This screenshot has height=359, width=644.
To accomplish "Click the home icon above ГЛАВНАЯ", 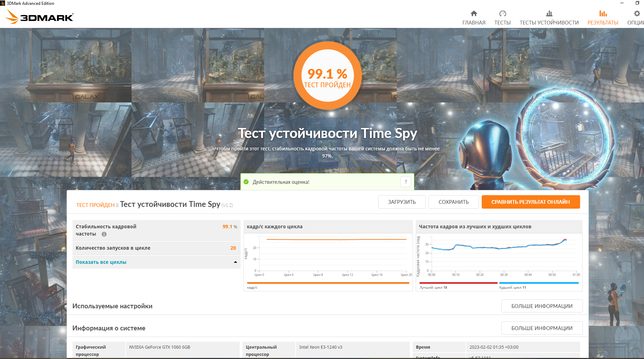I will 474,13.
